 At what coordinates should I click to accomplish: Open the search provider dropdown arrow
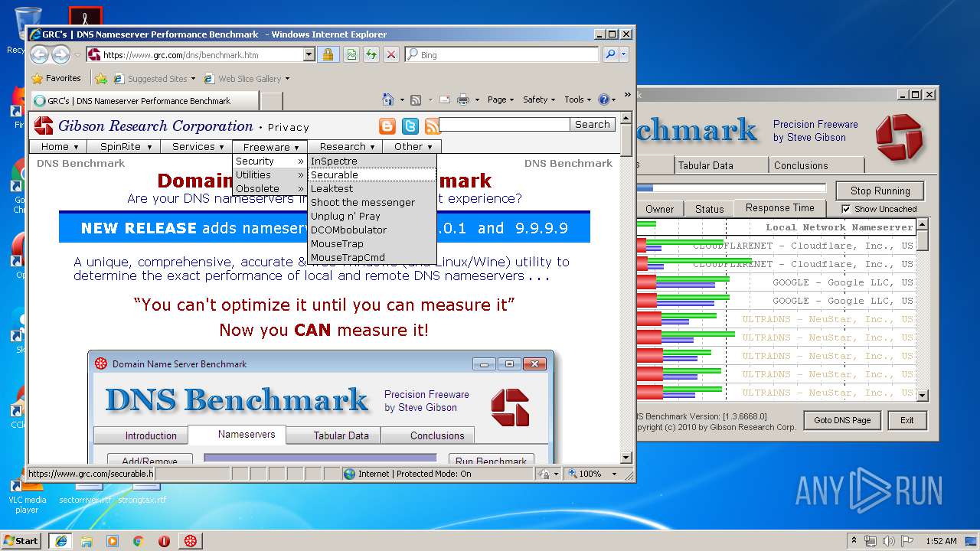(x=624, y=54)
